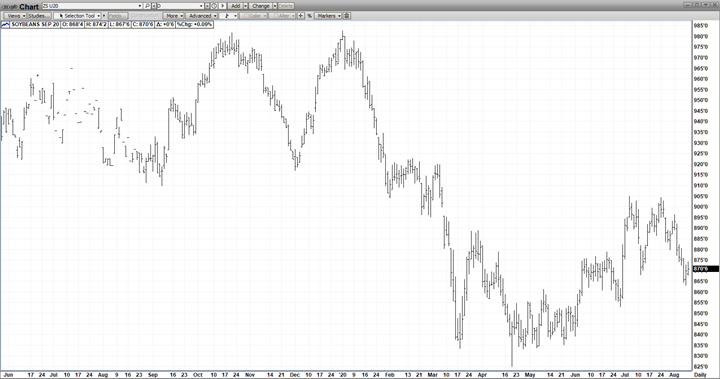This screenshot has width=720, height=379.
Task: Expand the Change button dropdown arrow
Action: click(x=275, y=6)
